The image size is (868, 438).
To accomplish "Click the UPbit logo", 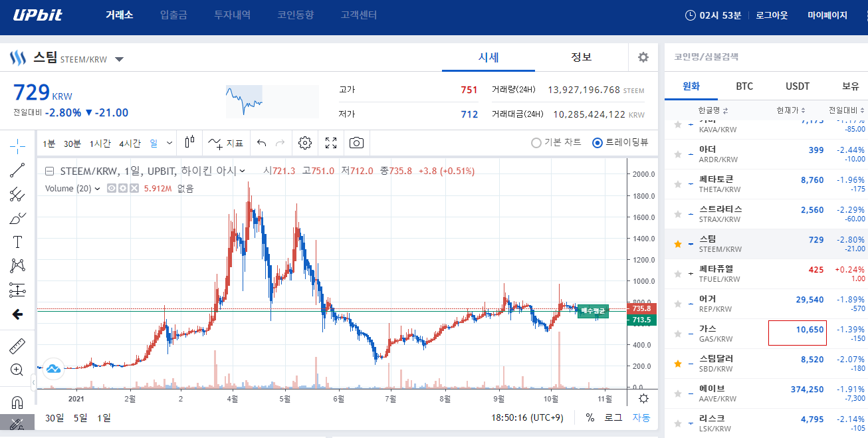I will point(37,15).
